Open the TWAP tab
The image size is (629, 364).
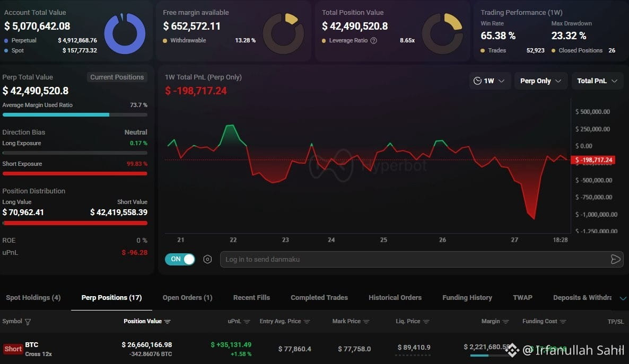coord(523,297)
